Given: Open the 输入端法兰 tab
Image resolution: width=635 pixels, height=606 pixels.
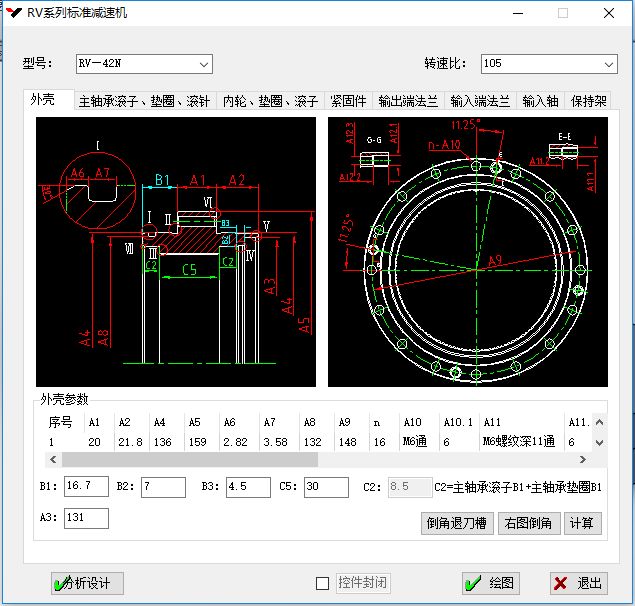Looking at the screenshot, I should click(x=480, y=101).
